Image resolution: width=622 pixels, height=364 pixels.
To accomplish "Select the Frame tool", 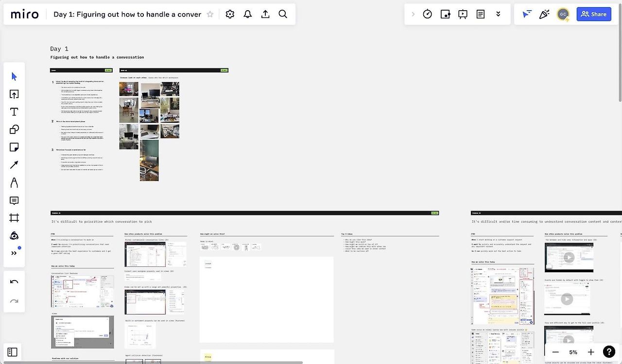I will [14, 218].
